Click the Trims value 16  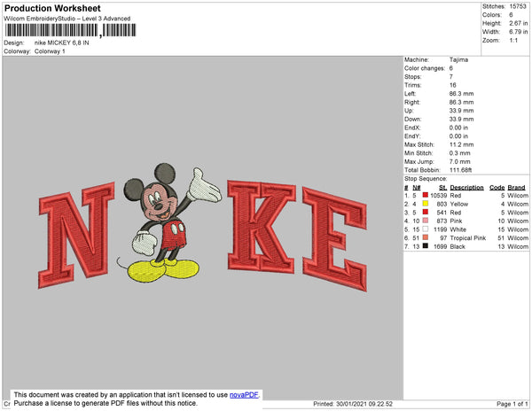452,85
